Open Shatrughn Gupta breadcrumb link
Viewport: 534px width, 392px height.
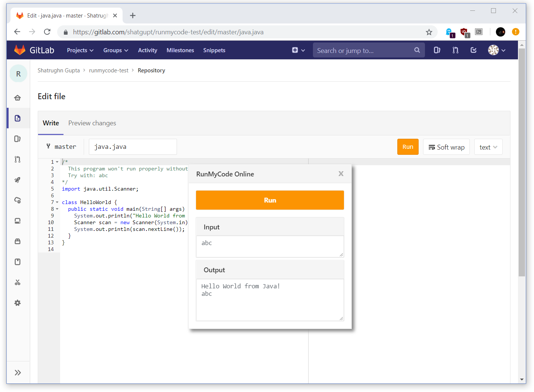pyautogui.click(x=59, y=70)
